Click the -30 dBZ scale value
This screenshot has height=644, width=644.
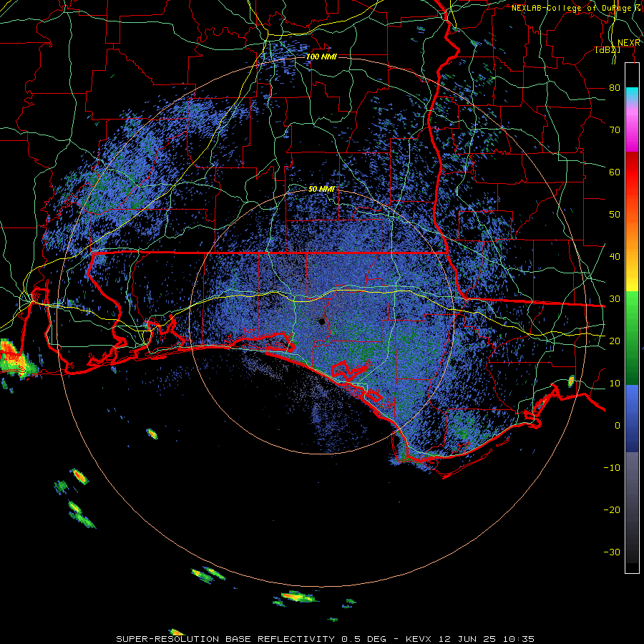612,552
